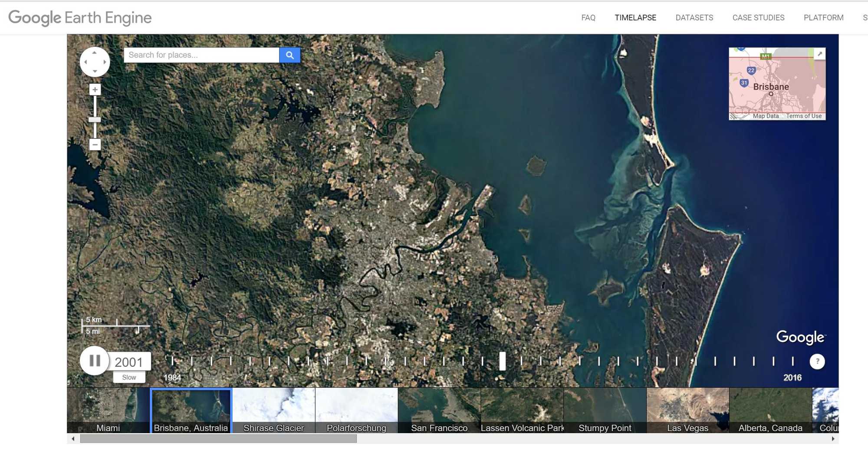868x451 pixels.
Task: Open the TIMELAPSE tab
Action: (x=635, y=18)
